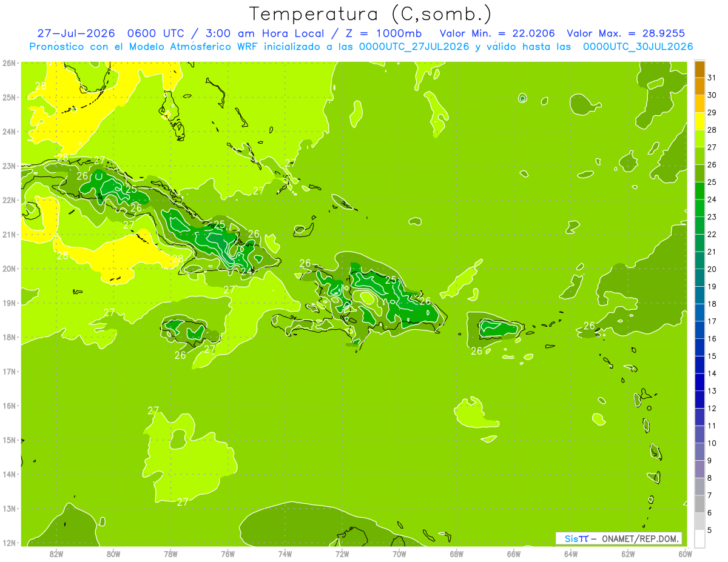Click the '18N' latitude axis label
The width and height of the screenshot is (728, 562).
(8, 337)
